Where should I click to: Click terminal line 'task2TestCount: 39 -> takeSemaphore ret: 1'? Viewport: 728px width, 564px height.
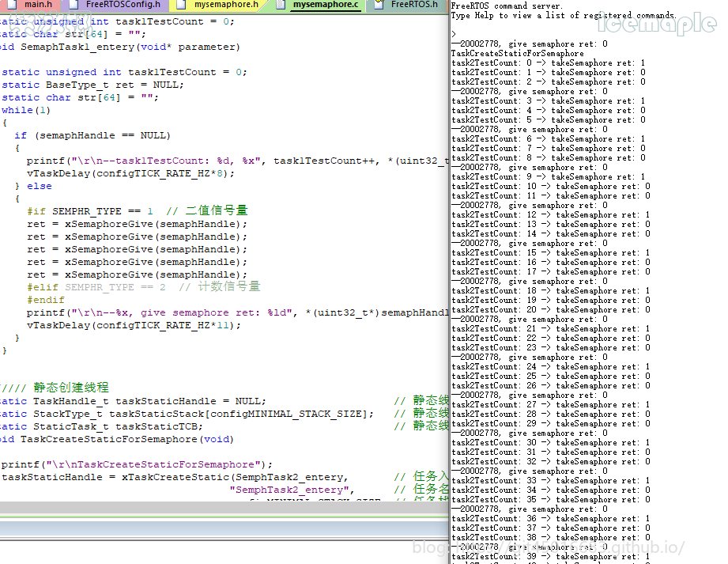click(x=551, y=557)
